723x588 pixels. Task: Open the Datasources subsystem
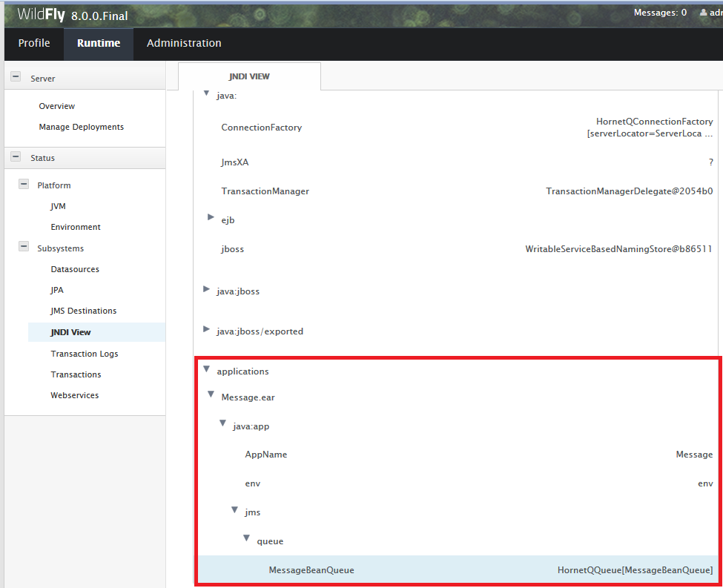(75, 269)
